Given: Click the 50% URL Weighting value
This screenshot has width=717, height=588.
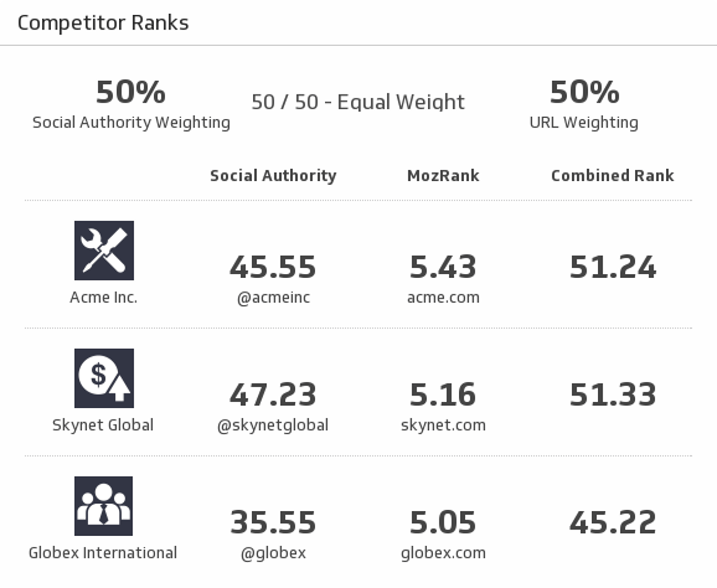Looking at the screenshot, I should coord(584,93).
